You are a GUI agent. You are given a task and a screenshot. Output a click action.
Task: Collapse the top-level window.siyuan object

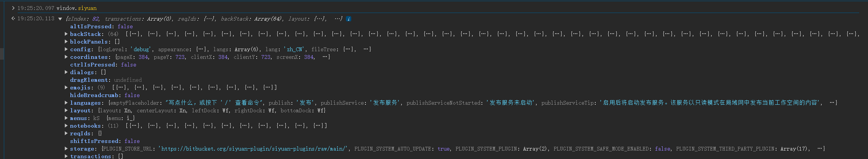coord(60,19)
